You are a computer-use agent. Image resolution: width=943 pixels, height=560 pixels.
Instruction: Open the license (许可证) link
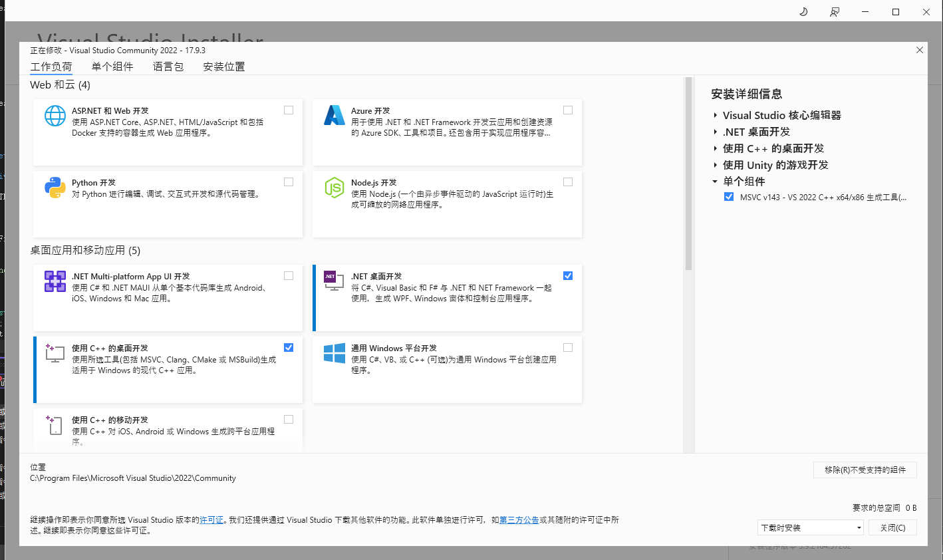[211, 520]
